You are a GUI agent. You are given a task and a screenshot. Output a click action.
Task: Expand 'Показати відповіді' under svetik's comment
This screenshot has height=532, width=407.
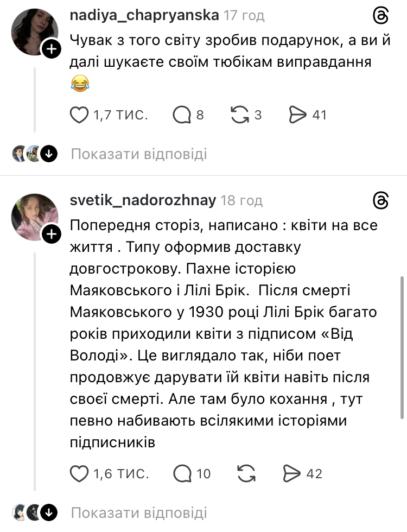pyautogui.click(x=138, y=512)
